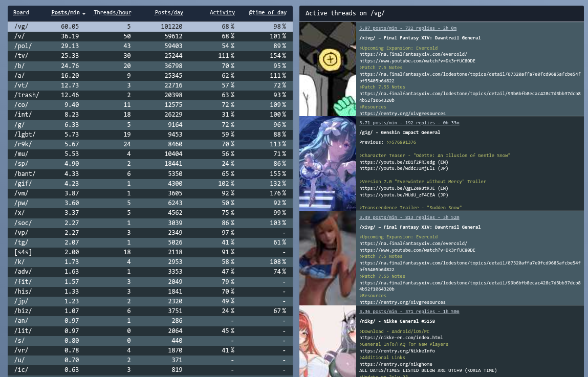The image size is (588, 377).
Task: Open the 3.49 posts/min thread stats link
Action: click(409, 217)
